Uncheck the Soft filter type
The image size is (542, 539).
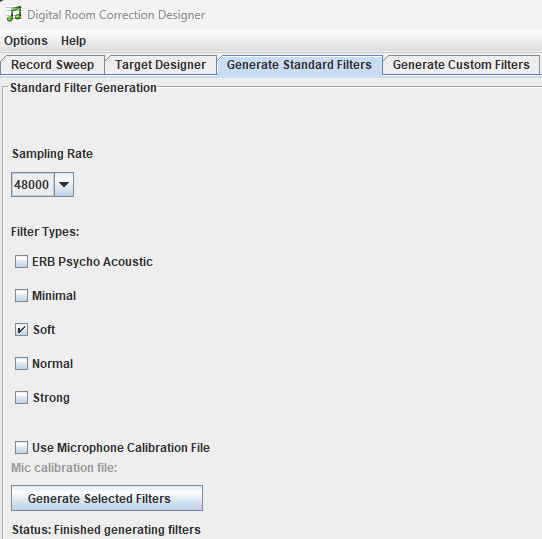(x=21, y=329)
